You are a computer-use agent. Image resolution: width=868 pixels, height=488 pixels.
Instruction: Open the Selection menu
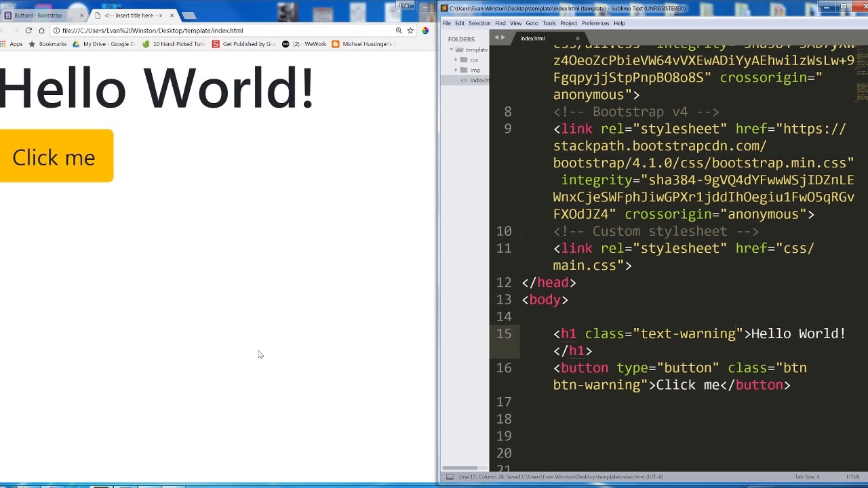[x=479, y=23]
